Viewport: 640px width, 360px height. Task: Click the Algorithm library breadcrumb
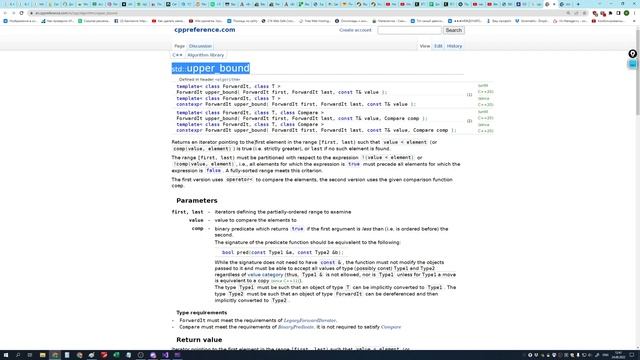point(206,55)
